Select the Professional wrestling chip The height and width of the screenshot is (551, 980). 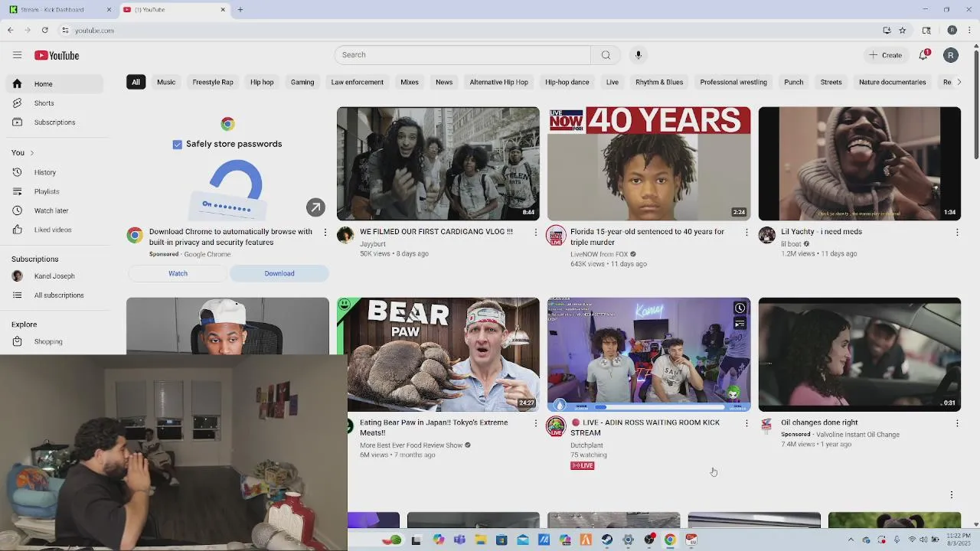(x=733, y=82)
